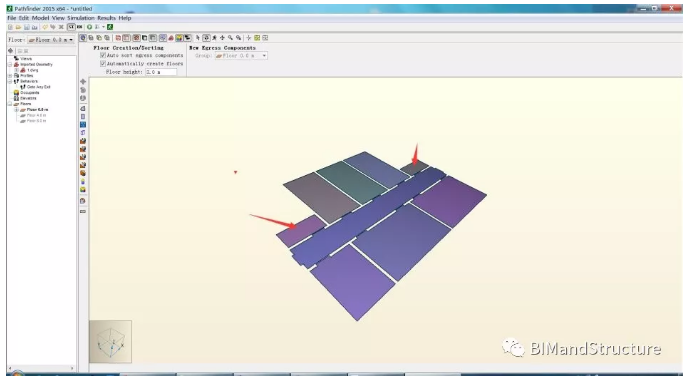Open the Model menu

pos(40,18)
